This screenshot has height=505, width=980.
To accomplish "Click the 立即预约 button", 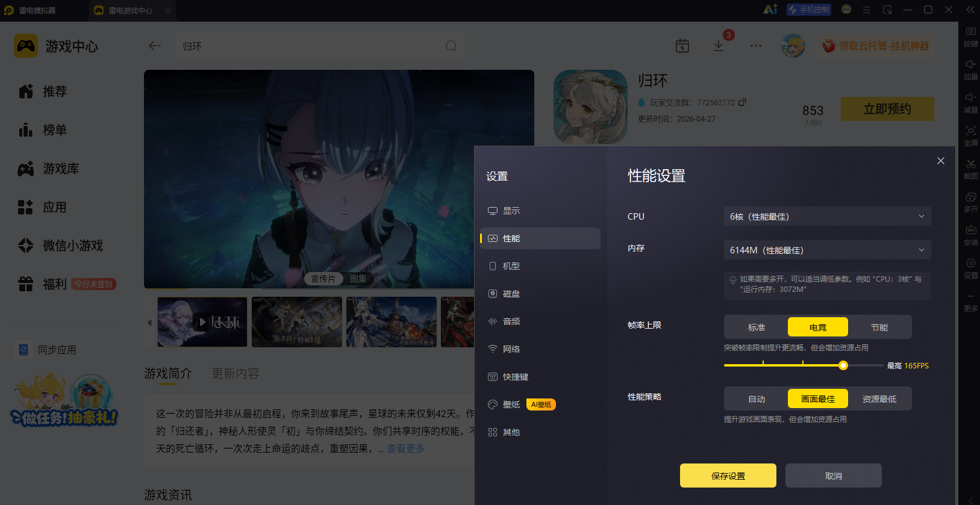I will click(x=887, y=109).
